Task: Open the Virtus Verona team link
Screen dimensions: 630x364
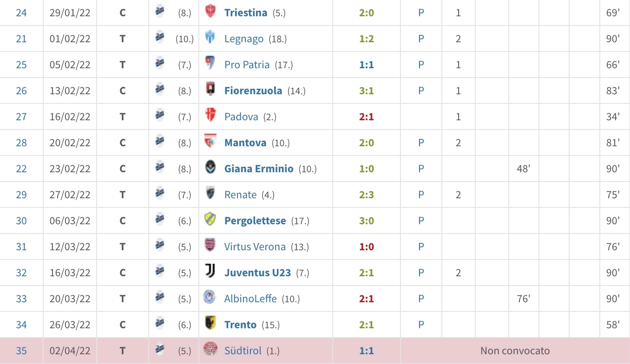Action: tap(255, 247)
